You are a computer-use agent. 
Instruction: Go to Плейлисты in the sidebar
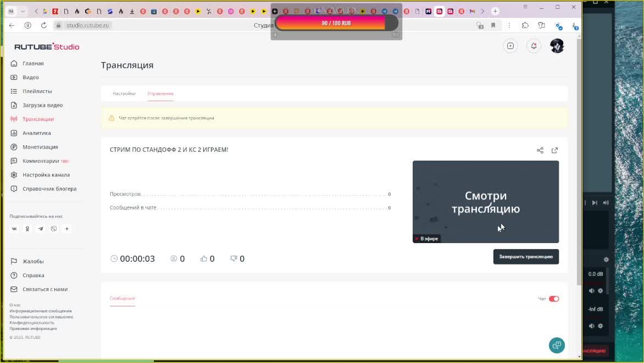pyautogui.click(x=37, y=91)
